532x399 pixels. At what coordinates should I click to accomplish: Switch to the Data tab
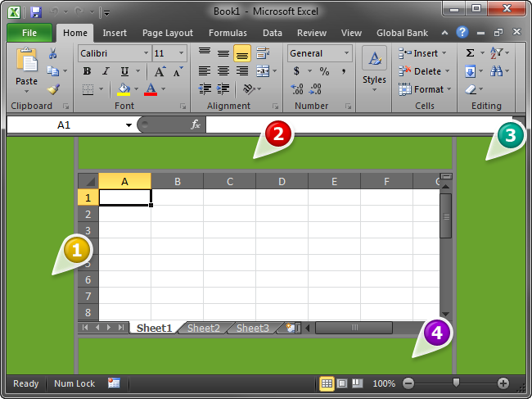pyautogui.click(x=273, y=33)
